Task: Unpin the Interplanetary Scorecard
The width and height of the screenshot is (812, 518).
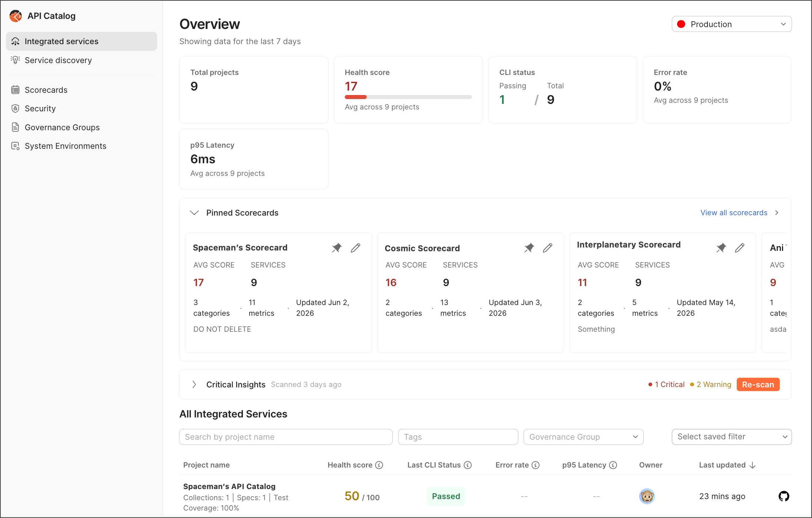Action: (721, 248)
